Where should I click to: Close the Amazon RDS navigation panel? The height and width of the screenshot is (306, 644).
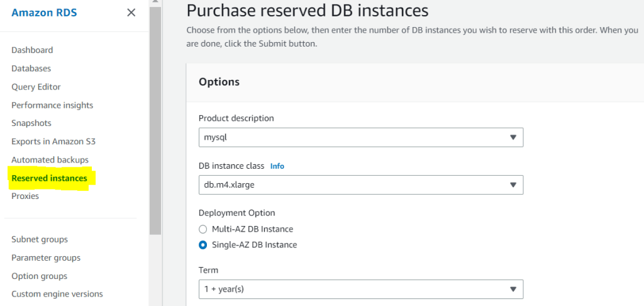pyautogui.click(x=131, y=13)
